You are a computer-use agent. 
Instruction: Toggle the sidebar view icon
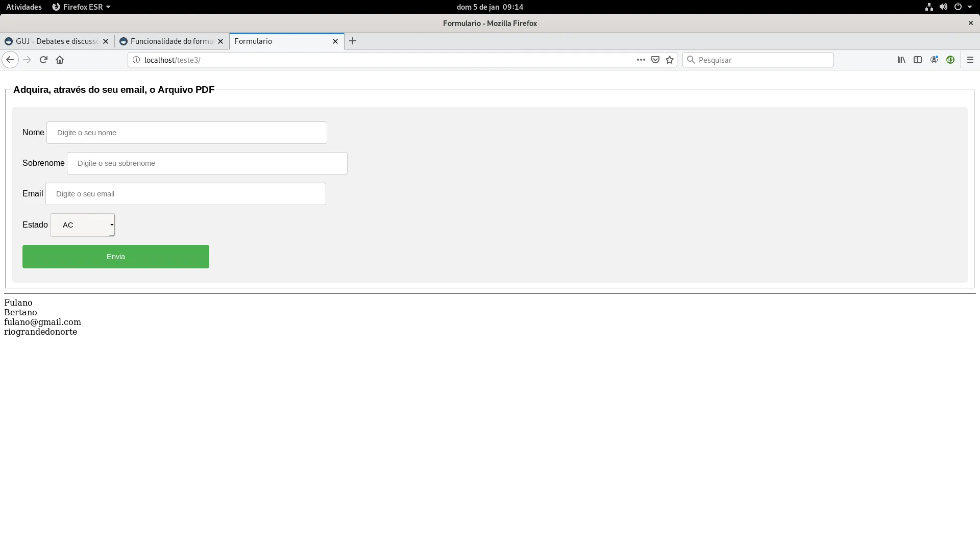918,60
